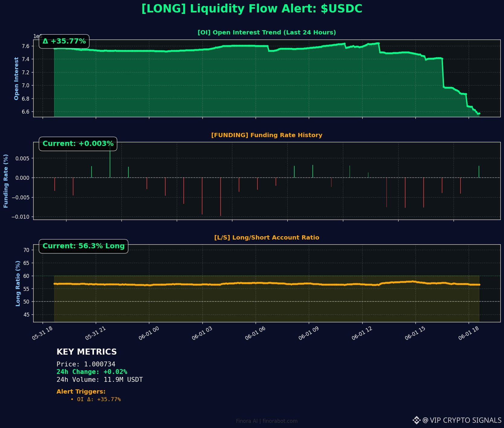Click the "06-01 12" time axis label
Viewport: 504px width, 428px height.
point(362,333)
